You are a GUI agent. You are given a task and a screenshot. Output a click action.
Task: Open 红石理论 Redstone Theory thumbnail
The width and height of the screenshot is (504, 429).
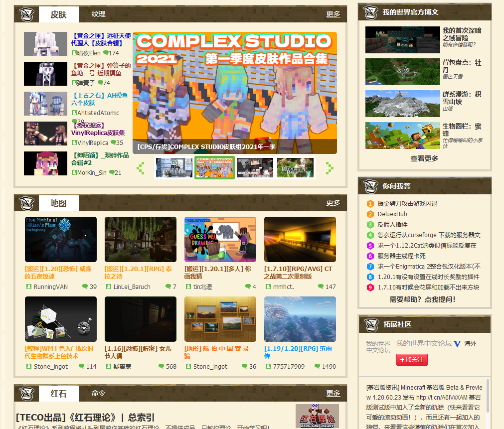coord(317,416)
